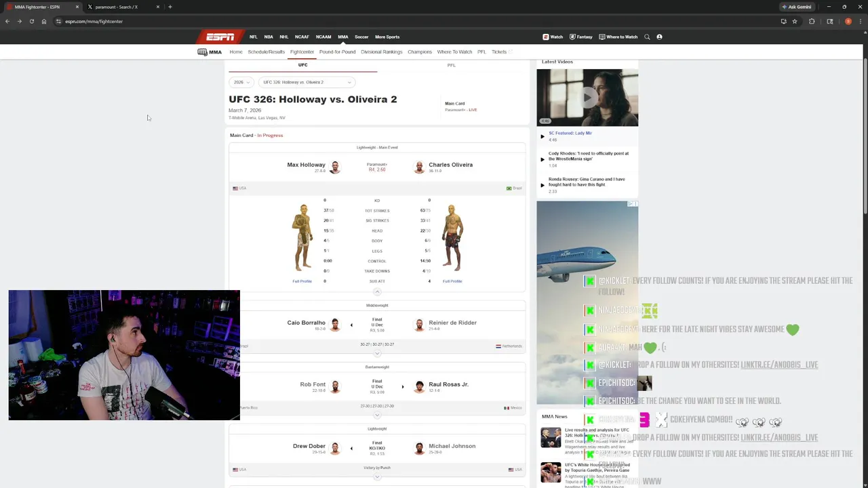
Task: Click Raul Rosas Jr.'s headshot
Action: tap(419, 386)
